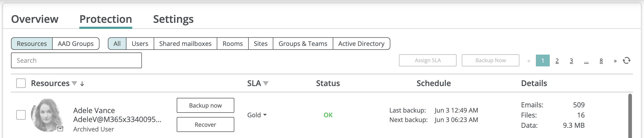Go to next page chevron
This screenshot has height=138, width=644.
click(615, 61)
